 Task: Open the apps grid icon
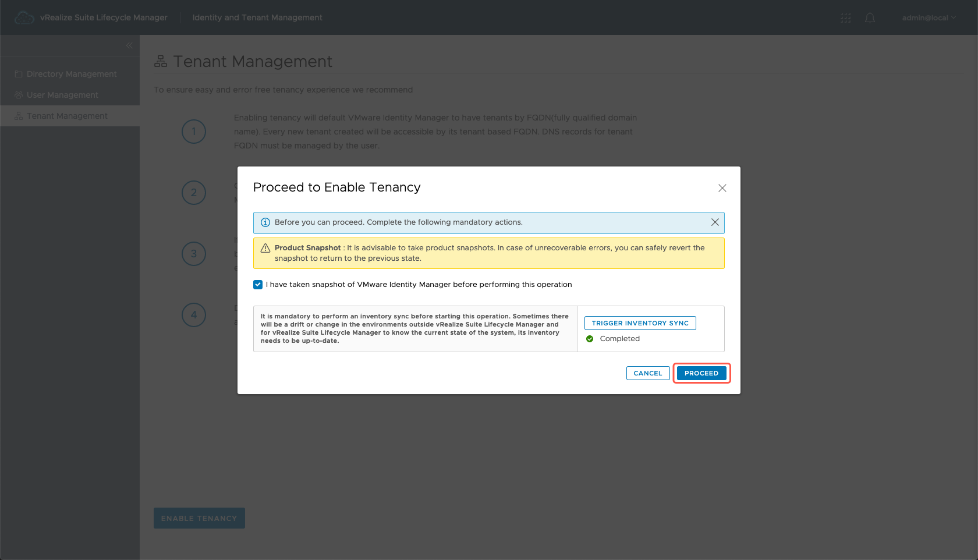[x=845, y=18]
